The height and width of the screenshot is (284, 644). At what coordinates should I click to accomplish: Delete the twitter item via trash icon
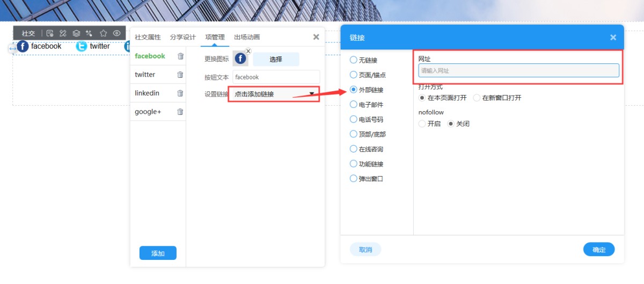pos(180,75)
